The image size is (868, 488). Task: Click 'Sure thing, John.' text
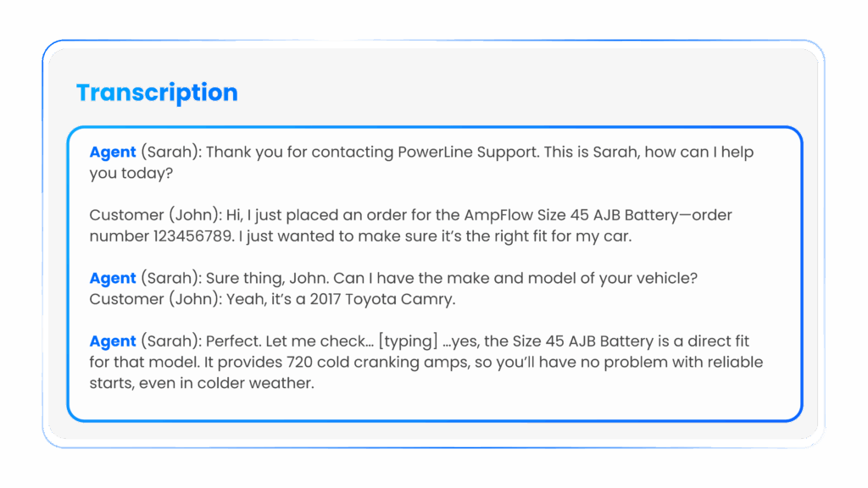click(x=267, y=278)
